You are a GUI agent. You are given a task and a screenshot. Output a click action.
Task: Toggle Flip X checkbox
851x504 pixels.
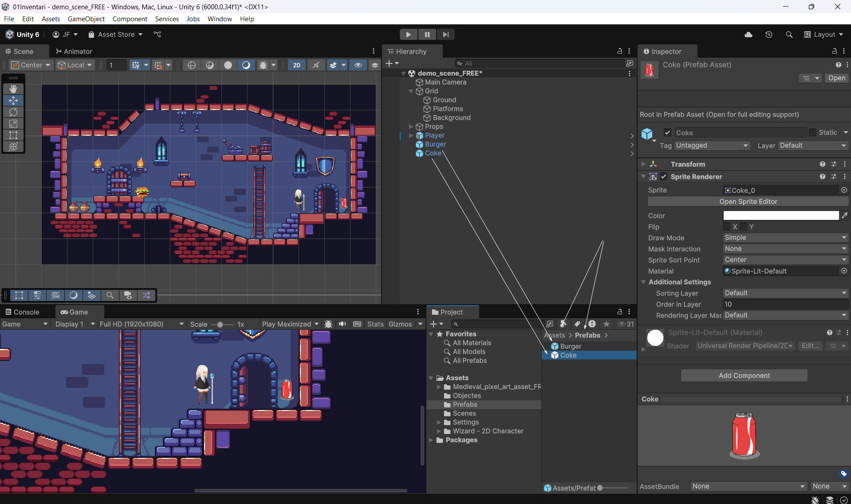(x=726, y=227)
